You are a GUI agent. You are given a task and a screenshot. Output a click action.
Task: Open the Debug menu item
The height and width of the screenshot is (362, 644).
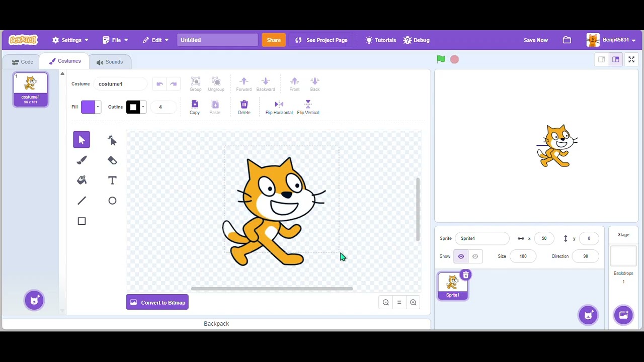click(417, 40)
